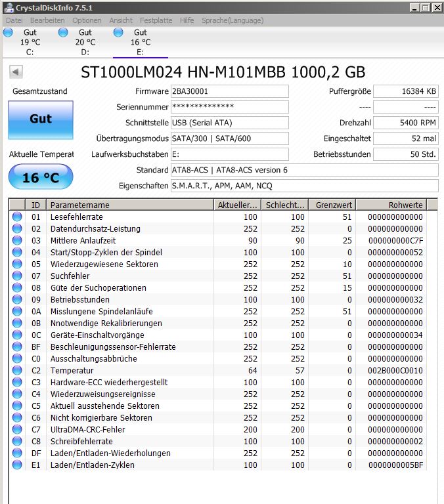
Task: Select drive E: tab showing 16 °C
Action: (x=141, y=42)
